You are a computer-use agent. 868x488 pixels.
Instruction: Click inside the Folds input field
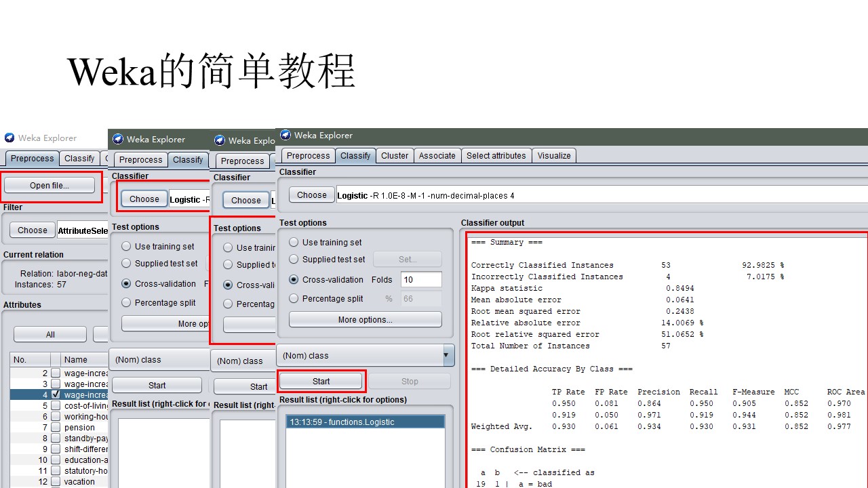coord(420,279)
